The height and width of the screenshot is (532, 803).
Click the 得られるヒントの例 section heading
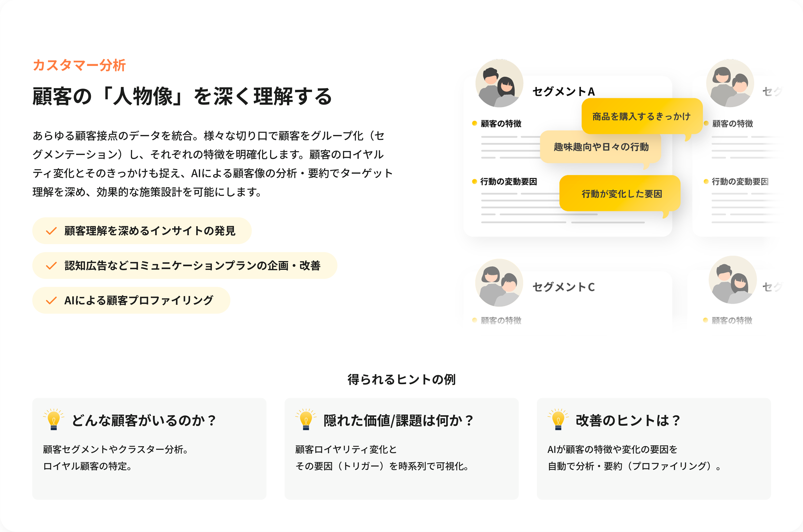point(401,379)
